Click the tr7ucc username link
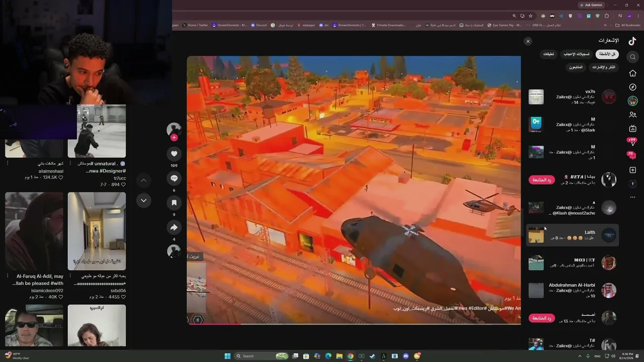The height and width of the screenshot is (362, 644). coord(120,178)
